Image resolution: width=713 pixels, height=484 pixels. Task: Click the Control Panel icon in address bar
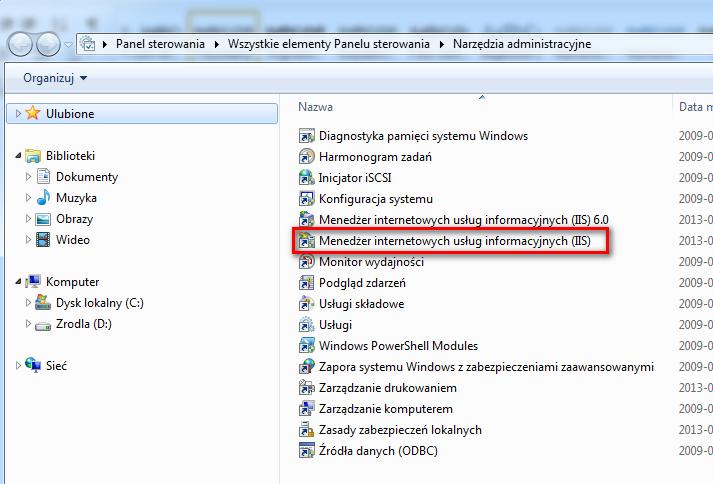click(87, 44)
